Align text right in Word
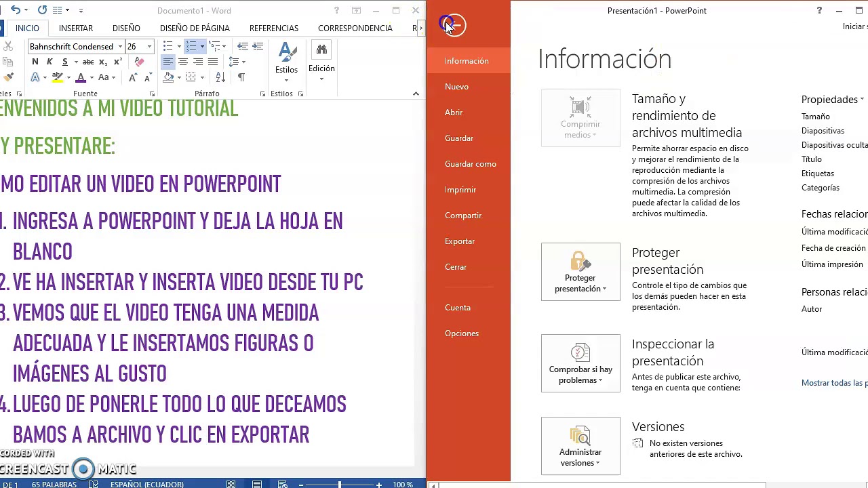Viewport: 868px width, 488px height. 197,62
